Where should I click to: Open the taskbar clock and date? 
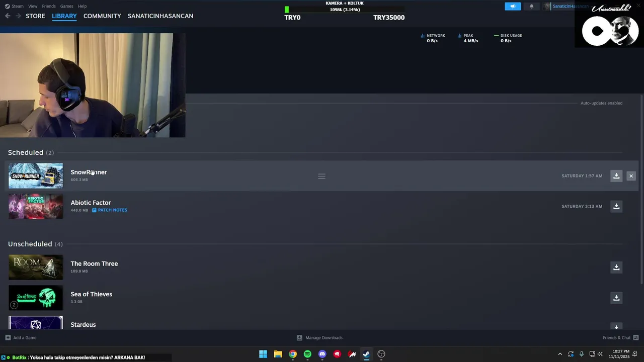pyautogui.click(x=619, y=354)
